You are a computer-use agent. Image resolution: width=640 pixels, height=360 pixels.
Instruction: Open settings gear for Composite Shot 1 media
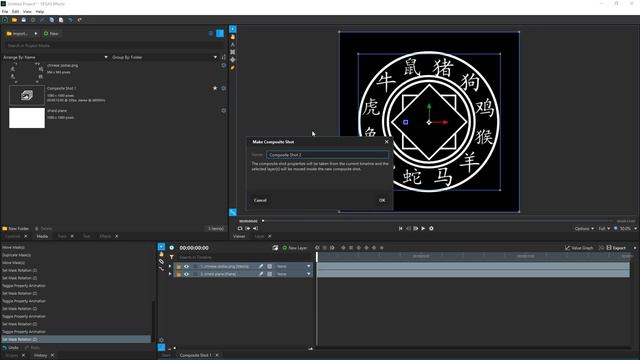(224, 88)
